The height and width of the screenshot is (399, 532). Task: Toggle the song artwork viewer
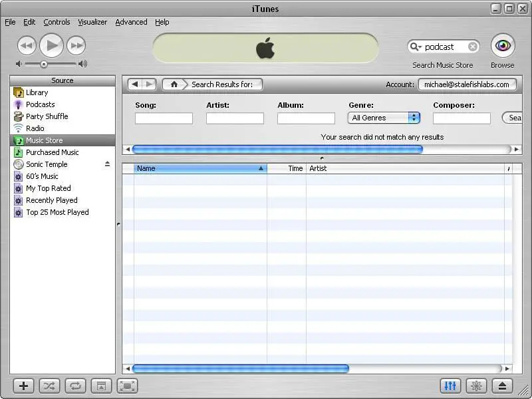[101, 386]
